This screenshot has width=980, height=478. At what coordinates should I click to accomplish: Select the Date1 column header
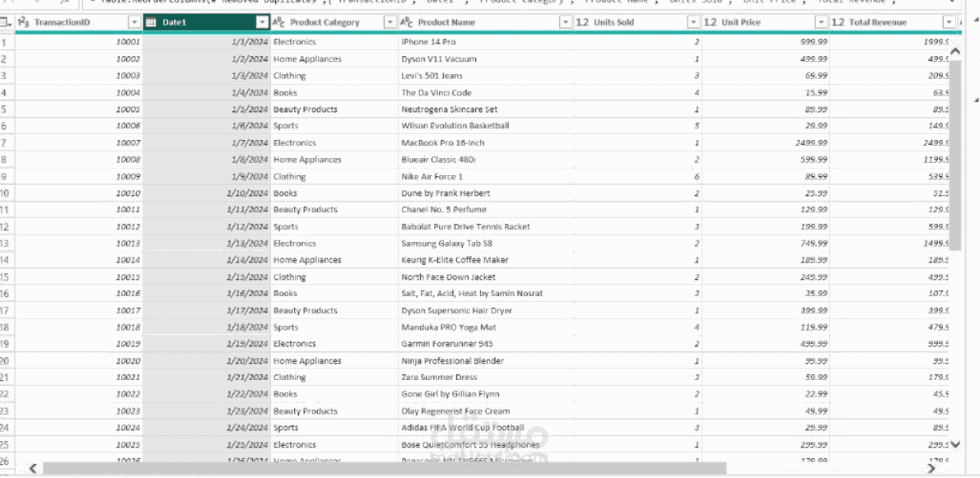[207, 22]
